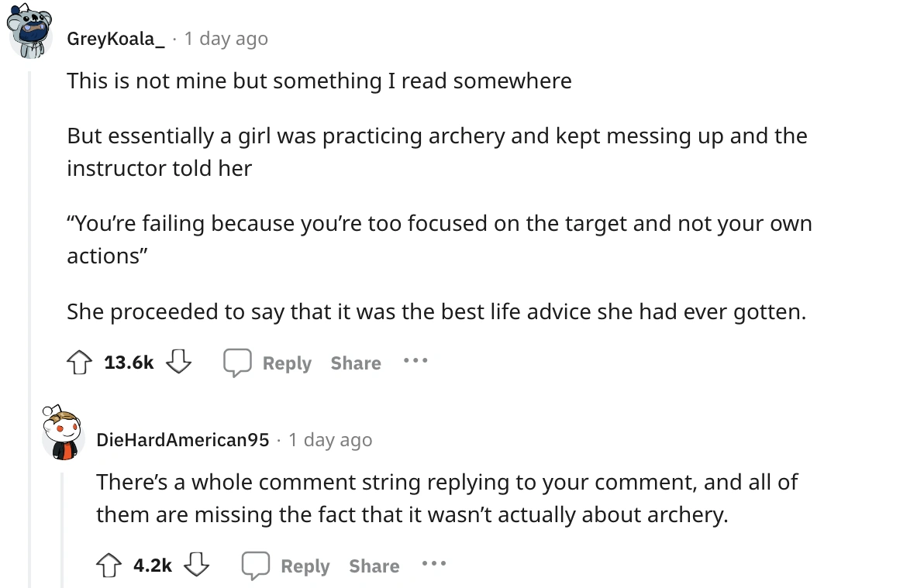Click the '1 day ago' timestamp on DieHardAmerican95's reply
The width and height of the screenshot is (924, 588).
(330, 440)
